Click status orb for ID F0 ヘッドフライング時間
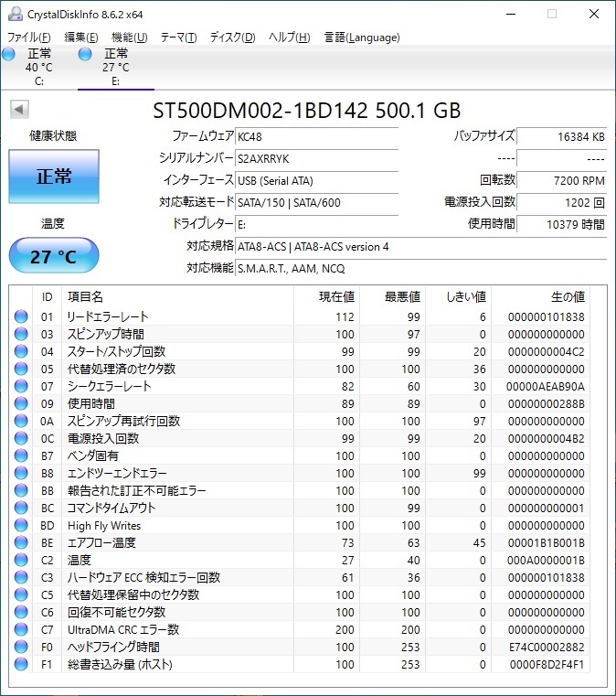This screenshot has height=696, width=616. click(21, 647)
